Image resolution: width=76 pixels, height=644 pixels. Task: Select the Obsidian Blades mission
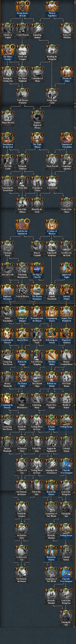(52, 357)
